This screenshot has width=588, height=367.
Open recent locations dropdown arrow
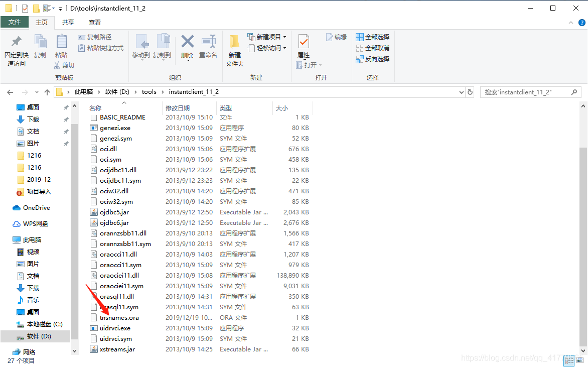pos(37,92)
